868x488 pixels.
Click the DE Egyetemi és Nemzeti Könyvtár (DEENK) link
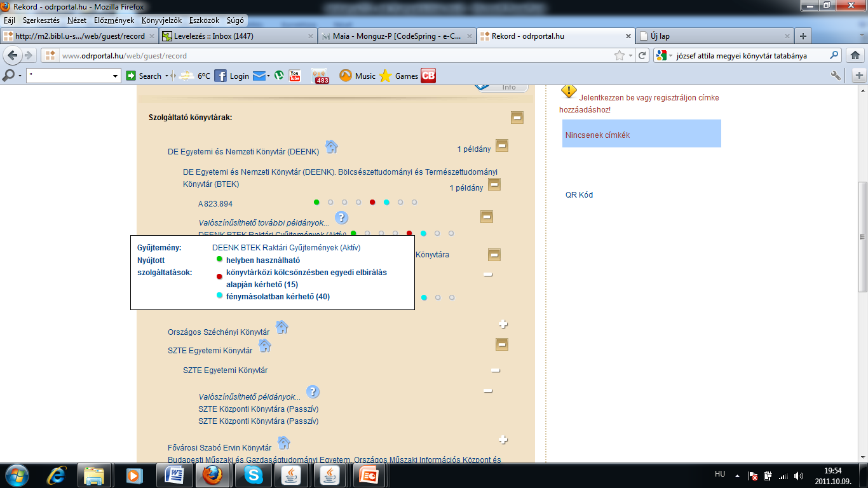(x=243, y=152)
